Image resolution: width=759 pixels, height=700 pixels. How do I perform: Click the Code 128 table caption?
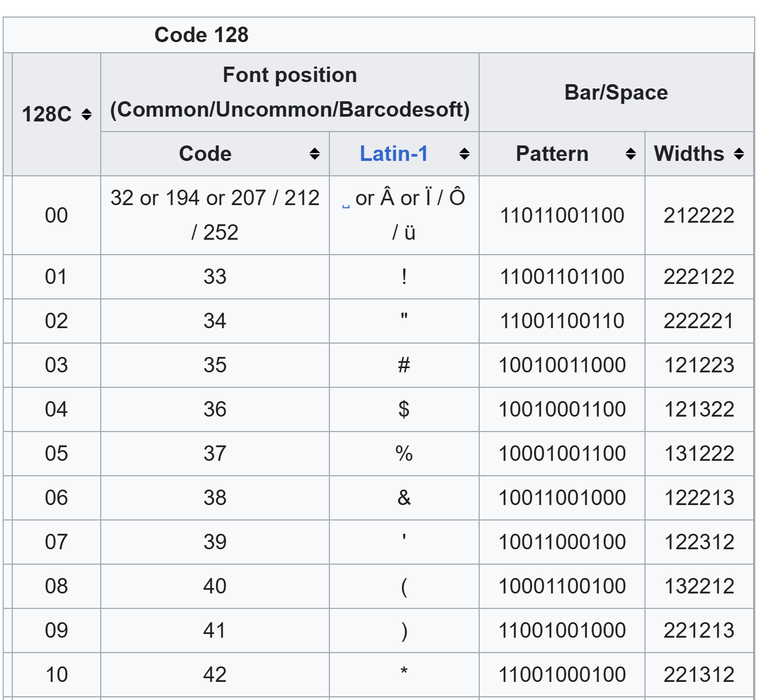[201, 35]
